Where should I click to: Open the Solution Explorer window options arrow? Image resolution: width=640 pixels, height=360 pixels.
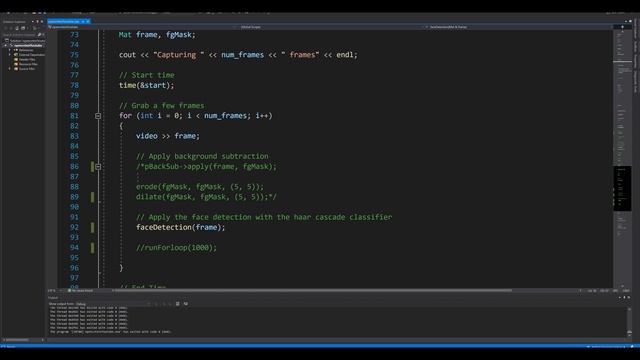[x=33, y=22]
